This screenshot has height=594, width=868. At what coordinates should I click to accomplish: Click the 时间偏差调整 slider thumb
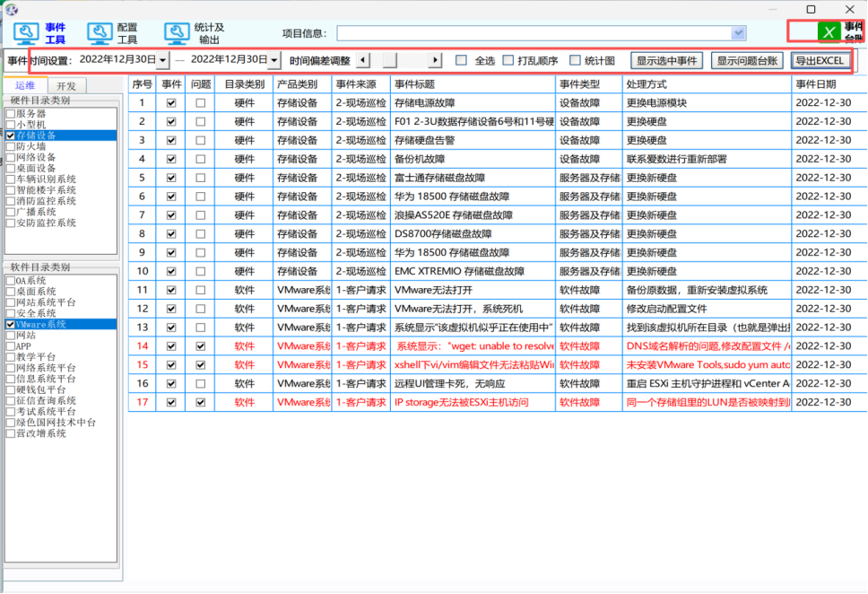coord(389,60)
